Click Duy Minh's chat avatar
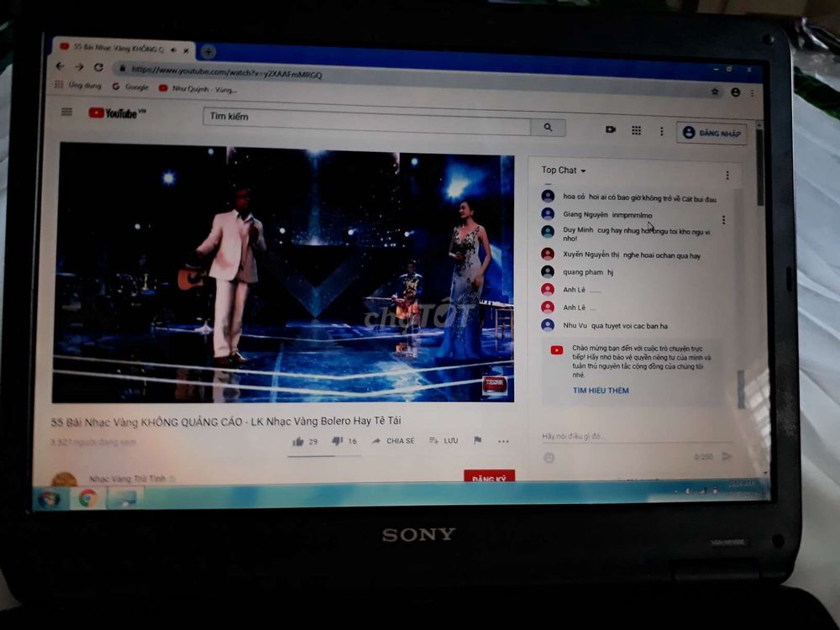The image size is (840, 630). point(548,232)
